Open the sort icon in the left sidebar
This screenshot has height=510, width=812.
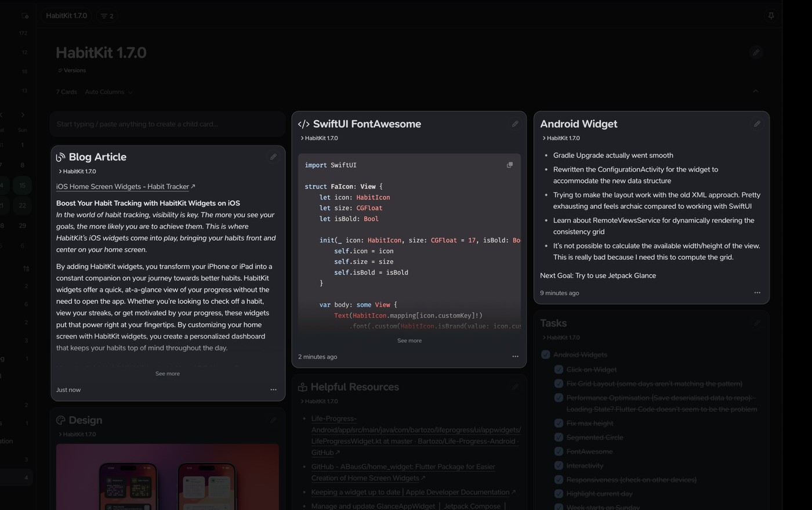click(x=26, y=269)
